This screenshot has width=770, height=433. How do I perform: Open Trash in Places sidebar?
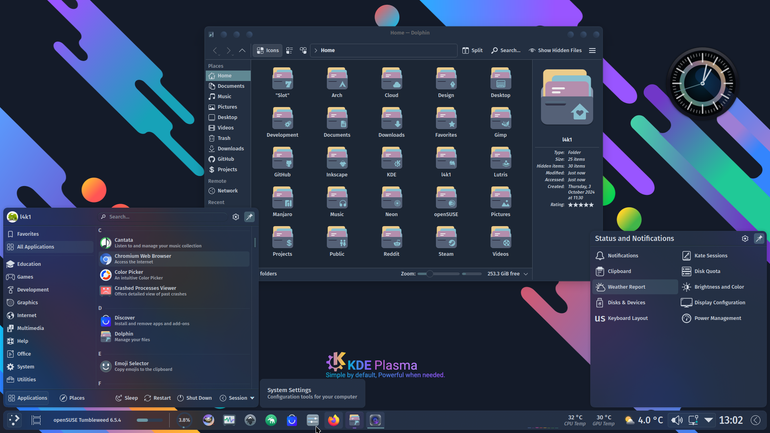pyautogui.click(x=228, y=138)
